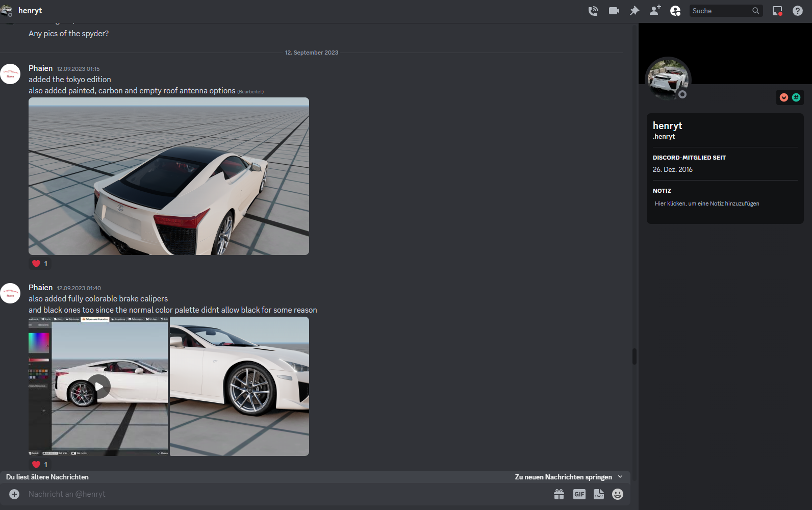Click the Suche search field

click(720, 11)
